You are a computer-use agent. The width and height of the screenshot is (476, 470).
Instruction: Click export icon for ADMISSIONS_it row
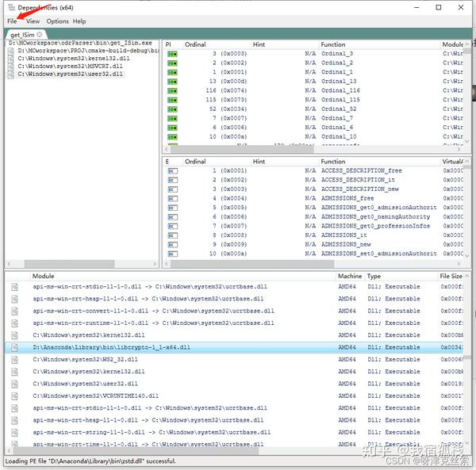pos(172,235)
